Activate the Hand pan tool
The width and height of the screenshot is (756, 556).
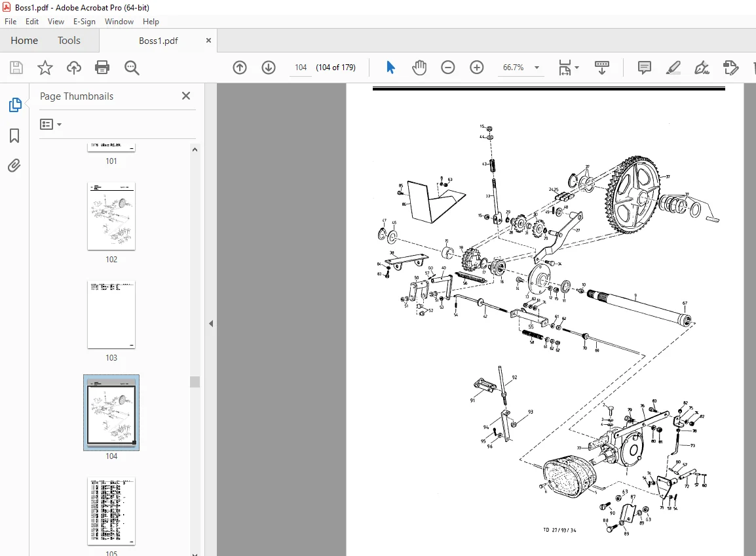coord(419,68)
